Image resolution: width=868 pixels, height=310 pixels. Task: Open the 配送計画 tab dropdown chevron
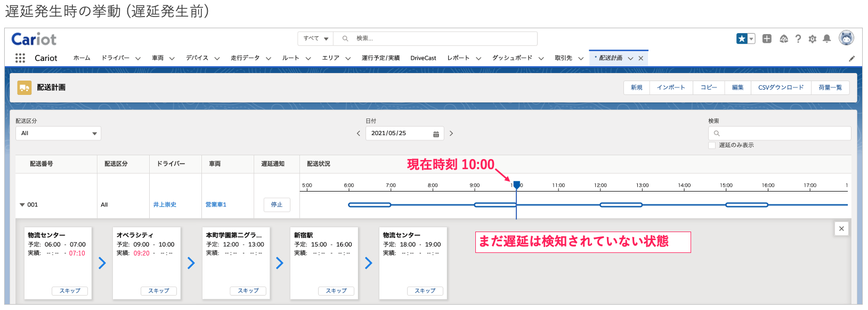(630, 59)
